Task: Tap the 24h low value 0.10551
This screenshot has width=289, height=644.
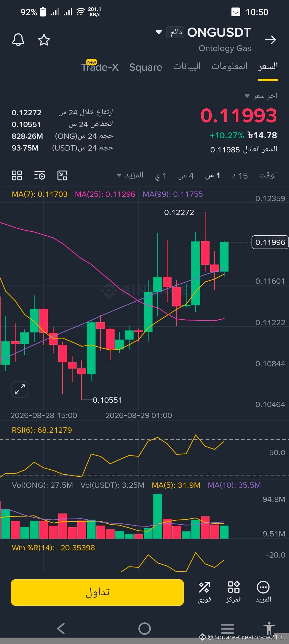Action: 26,124
